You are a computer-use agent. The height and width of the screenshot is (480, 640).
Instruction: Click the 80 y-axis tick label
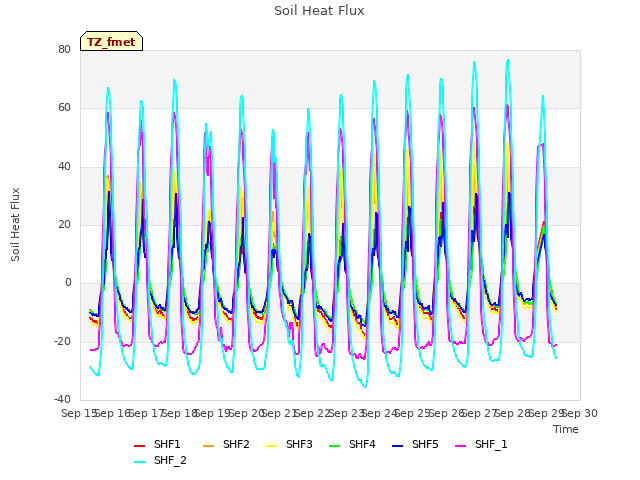coord(64,49)
